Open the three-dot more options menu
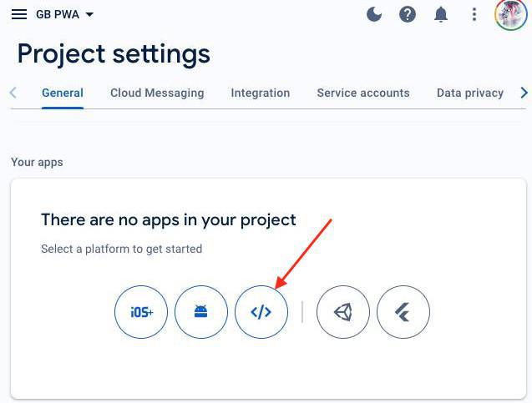 (474, 14)
